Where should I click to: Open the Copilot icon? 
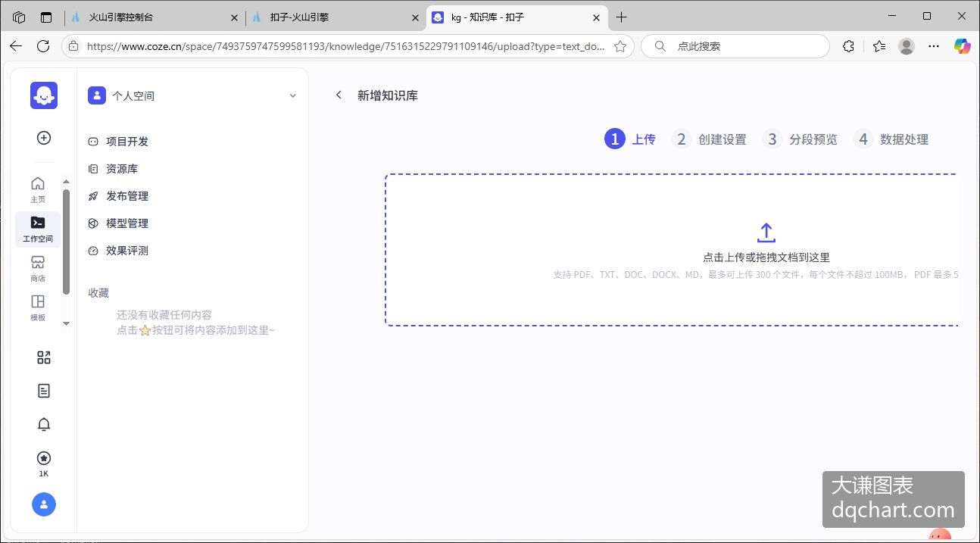(x=963, y=46)
